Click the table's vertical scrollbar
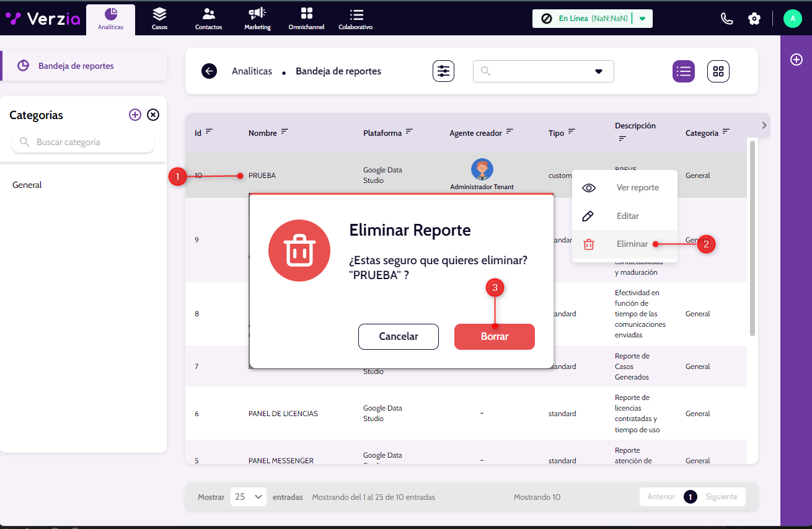The height and width of the screenshot is (529, 812). (752, 239)
